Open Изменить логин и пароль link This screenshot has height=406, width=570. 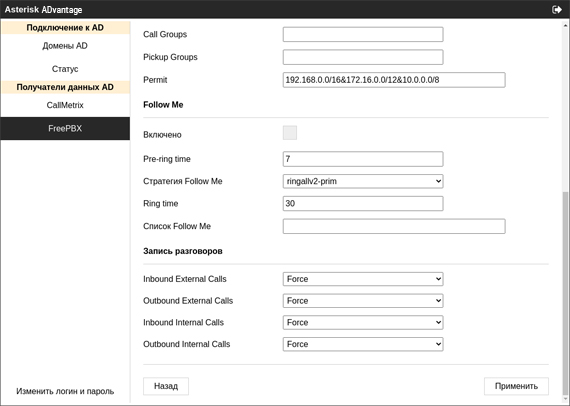click(65, 391)
